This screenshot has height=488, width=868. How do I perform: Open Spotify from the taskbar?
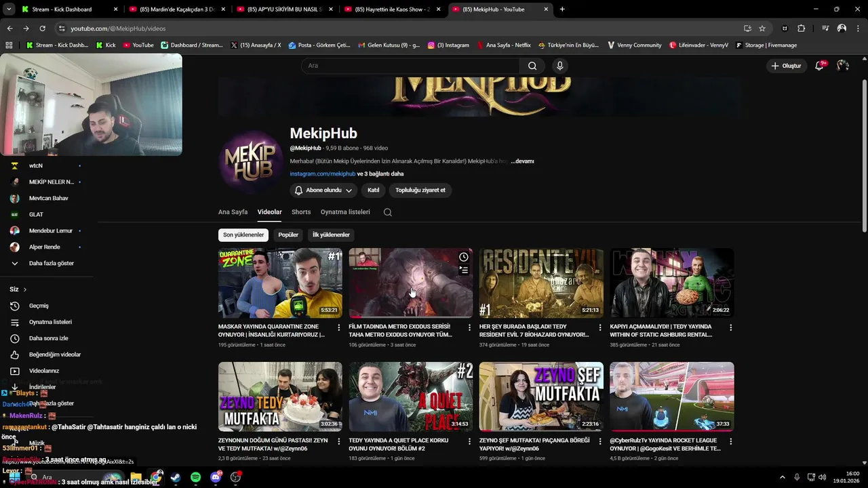(195, 477)
